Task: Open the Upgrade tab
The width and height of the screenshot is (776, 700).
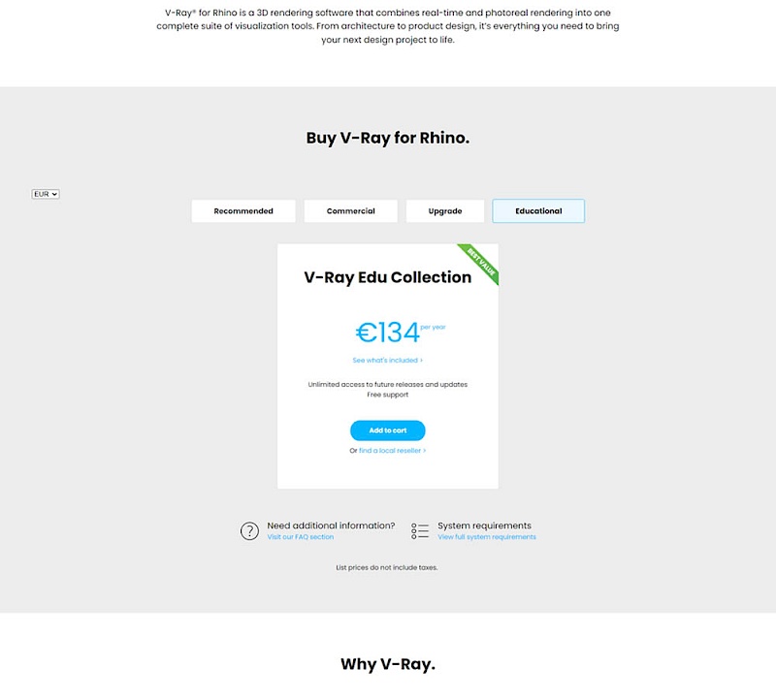Action: (445, 210)
